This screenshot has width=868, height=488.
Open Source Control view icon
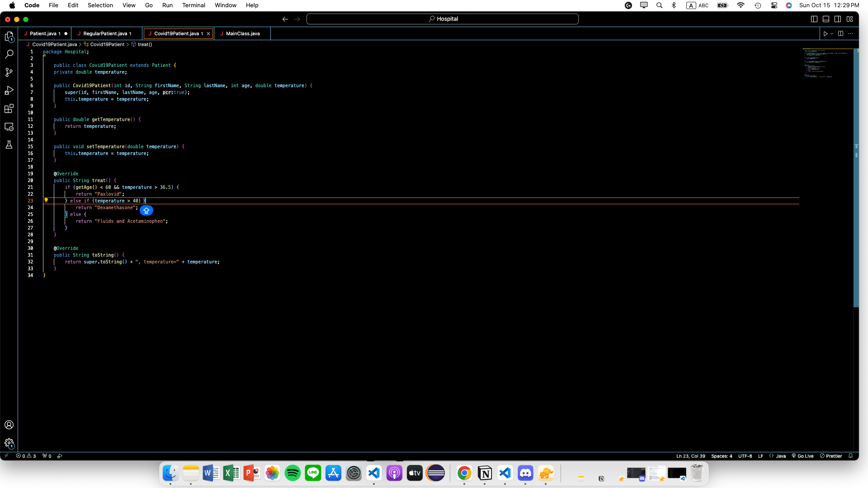[9, 72]
